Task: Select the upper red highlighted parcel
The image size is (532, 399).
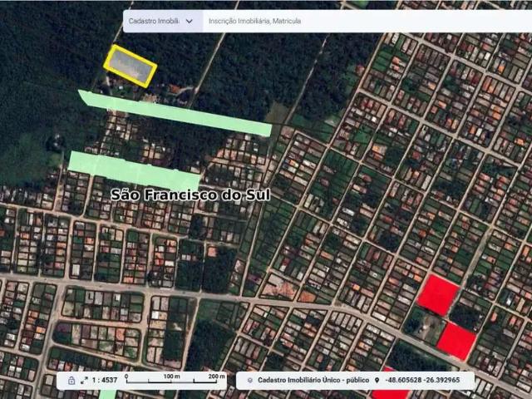Action: pos(437,294)
